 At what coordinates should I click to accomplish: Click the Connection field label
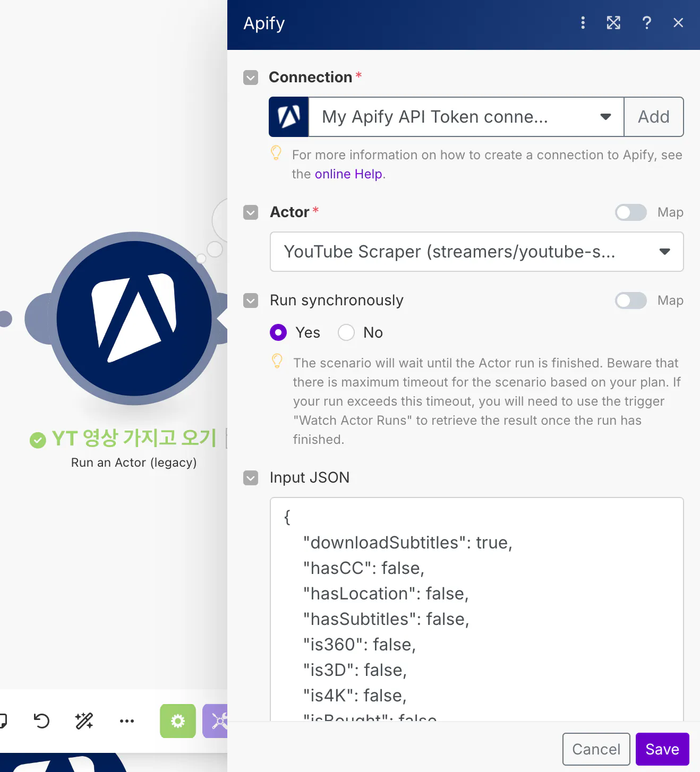pyautogui.click(x=311, y=78)
